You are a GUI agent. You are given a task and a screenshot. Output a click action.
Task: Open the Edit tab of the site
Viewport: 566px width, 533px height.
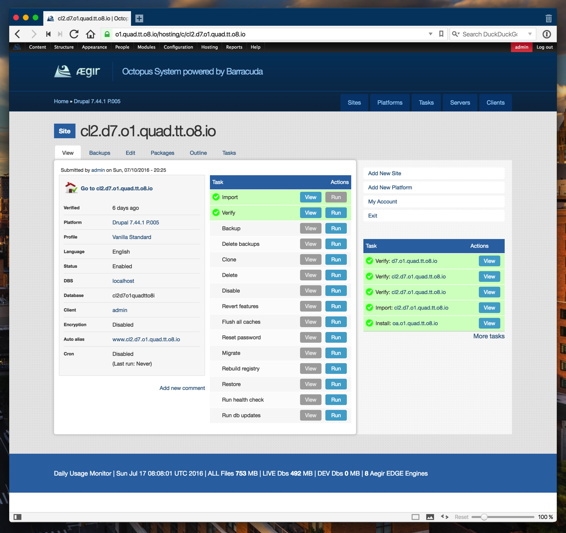point(130,153)
